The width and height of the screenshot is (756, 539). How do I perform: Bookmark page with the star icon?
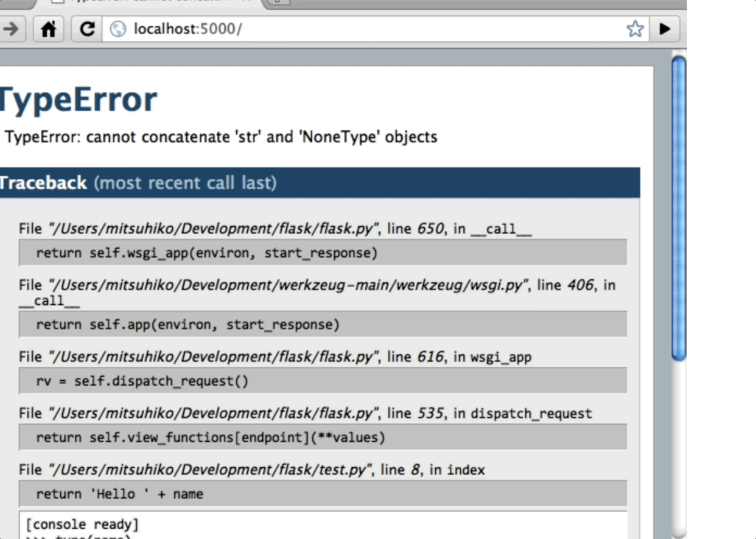click(x=635, y=29)
